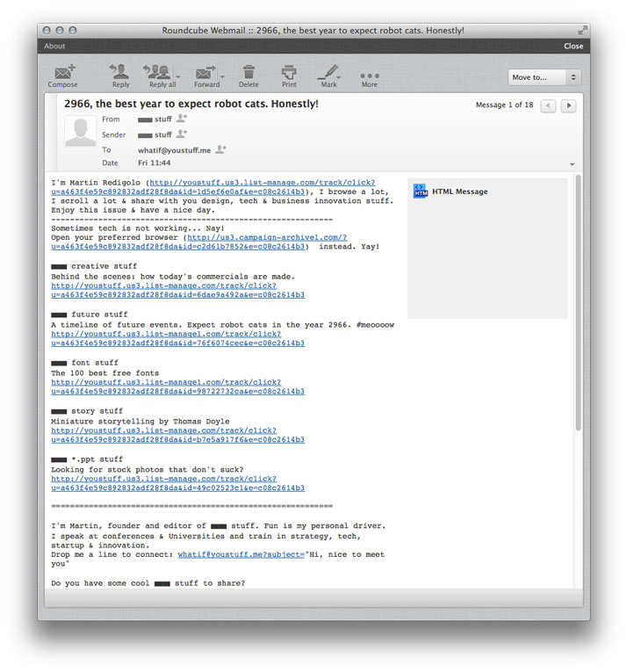Open Forward options arrow
The width and height of the screenshot is (627, 672).
(x=222, y=77)
